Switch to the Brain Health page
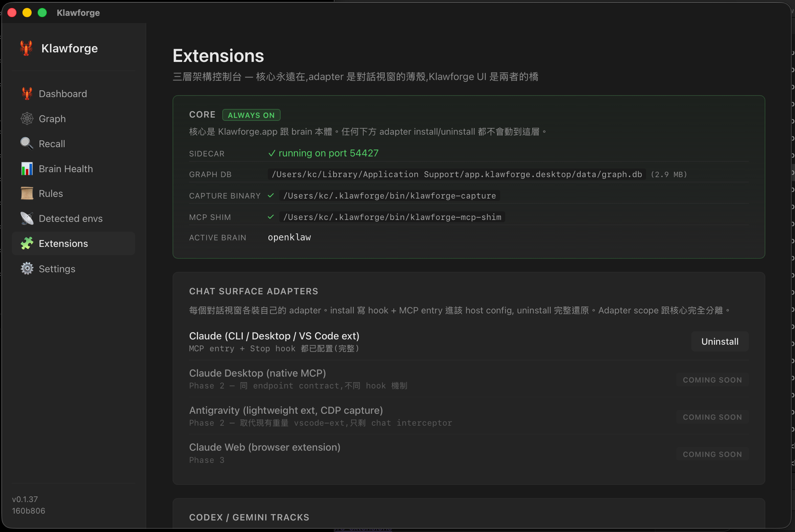This screenshot has width=795, height=532. point(74,169)
